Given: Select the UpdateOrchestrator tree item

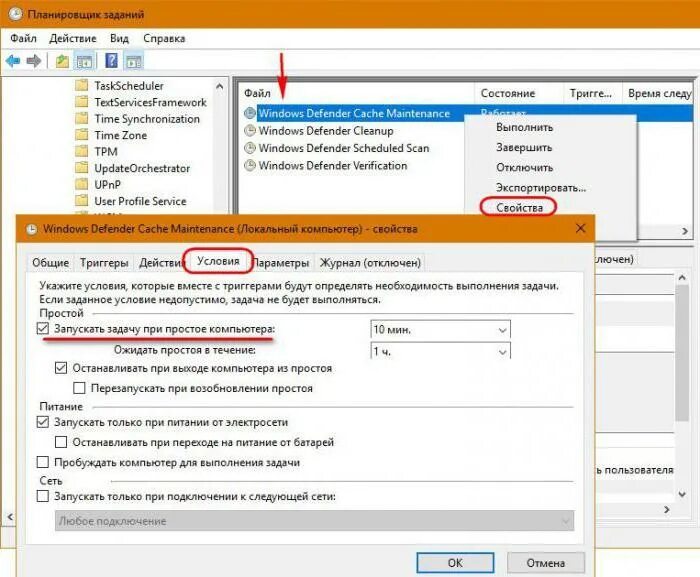Looking at the screenshot, I should coord(142,168).
